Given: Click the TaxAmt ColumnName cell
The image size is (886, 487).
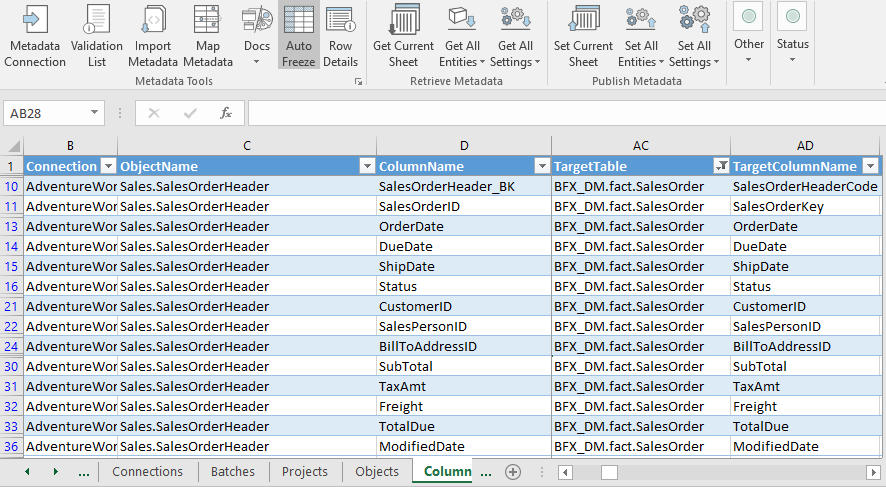Looking at the screenshot, I should point(464,386).
